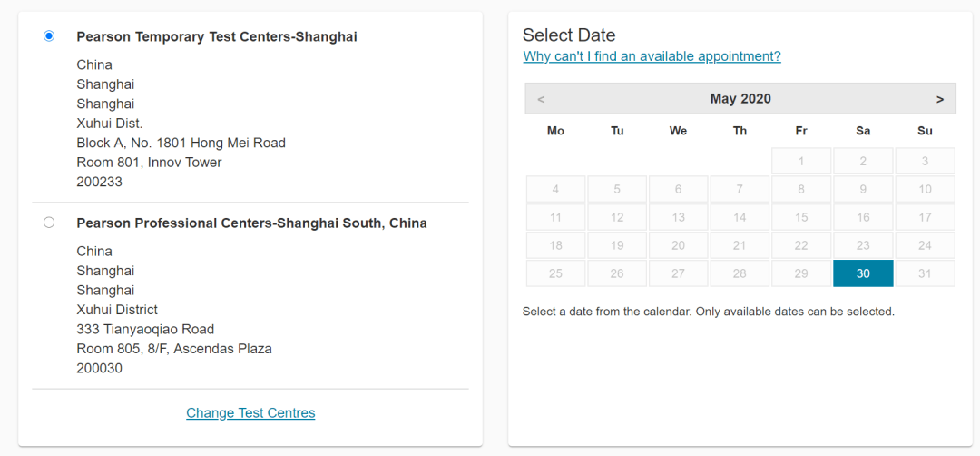Click the May 2020 month header
The width and height of the screenshot is (980, 456).
tap(740, 99)
